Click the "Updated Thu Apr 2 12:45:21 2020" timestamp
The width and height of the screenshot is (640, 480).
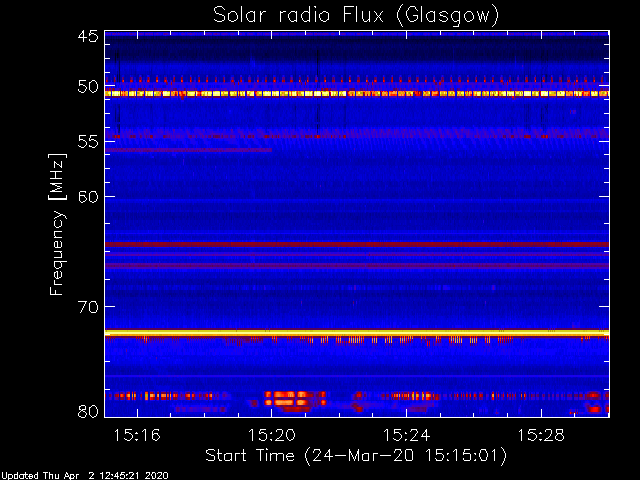coord(84,476)
